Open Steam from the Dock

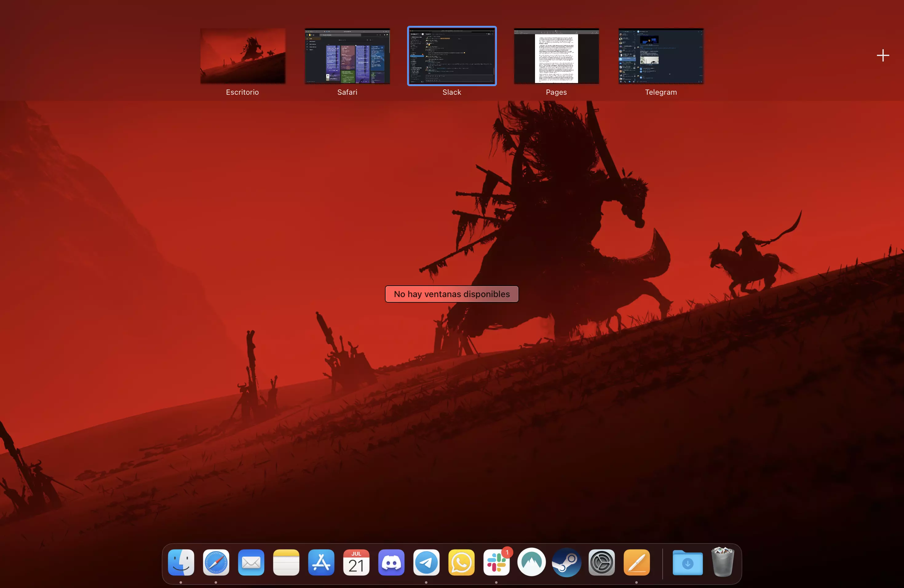[567, 562]
